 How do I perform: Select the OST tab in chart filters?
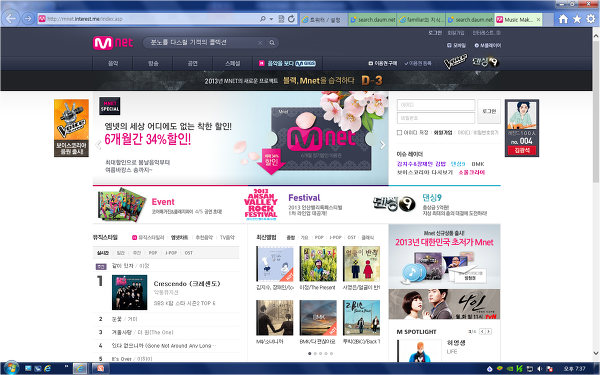point(189,253)
